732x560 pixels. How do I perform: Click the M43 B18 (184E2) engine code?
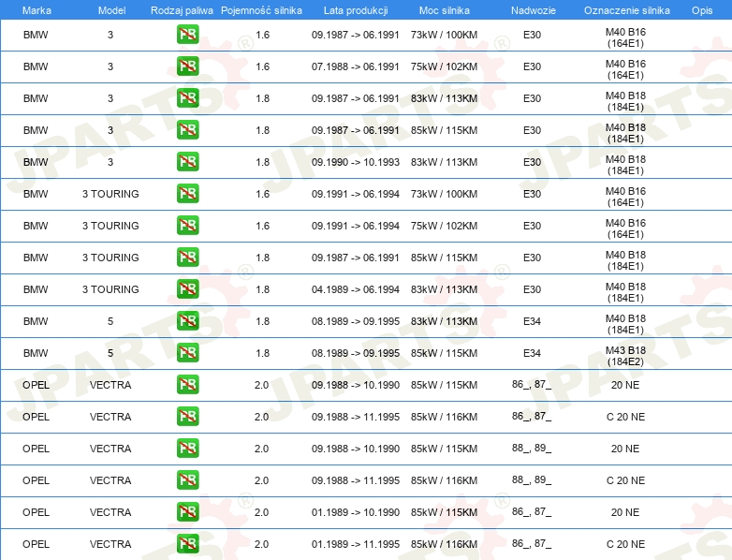pyautogui.click(x=625, y=356)
